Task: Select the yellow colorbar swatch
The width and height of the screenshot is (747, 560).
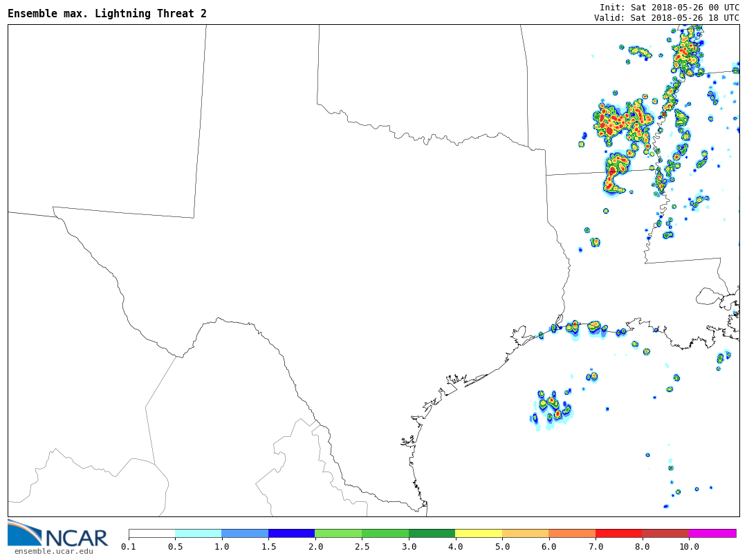Action: (479, 534)
